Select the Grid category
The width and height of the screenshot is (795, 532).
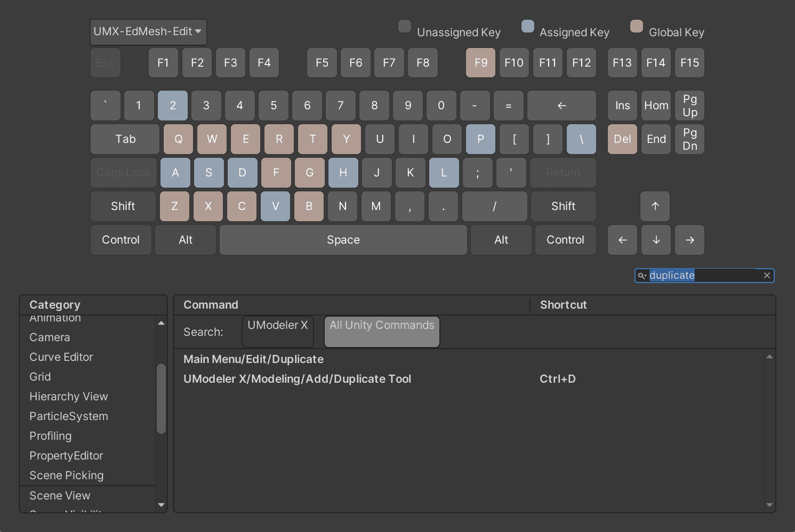tap(88, 377)
